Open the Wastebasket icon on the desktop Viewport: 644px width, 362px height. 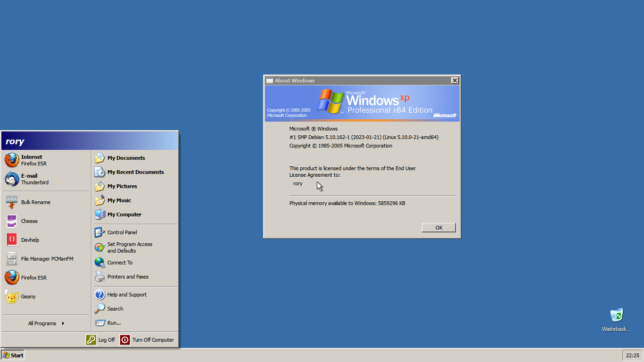click(616, 315)
